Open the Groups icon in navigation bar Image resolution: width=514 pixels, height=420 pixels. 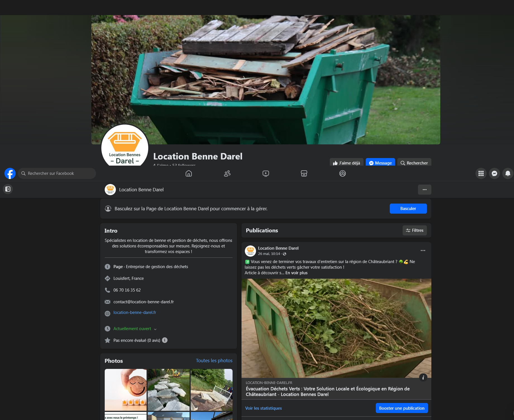click(343, 173)
